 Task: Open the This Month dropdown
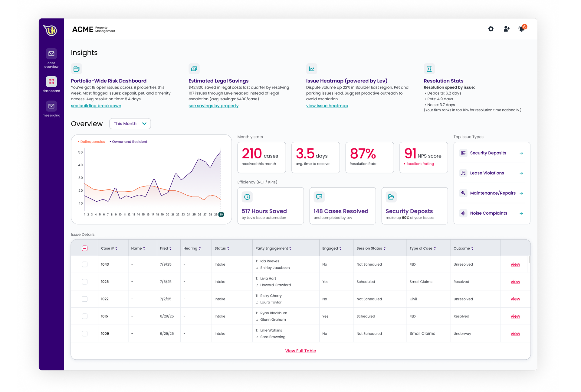130,124
